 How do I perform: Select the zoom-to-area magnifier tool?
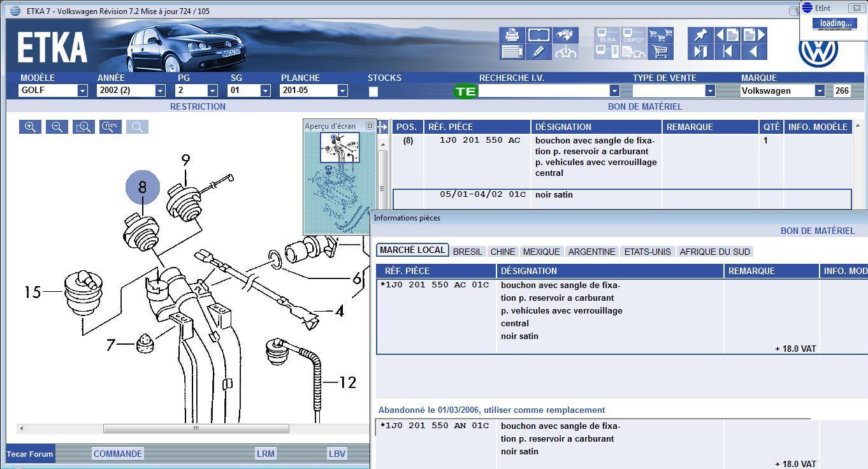coord(83,127)
